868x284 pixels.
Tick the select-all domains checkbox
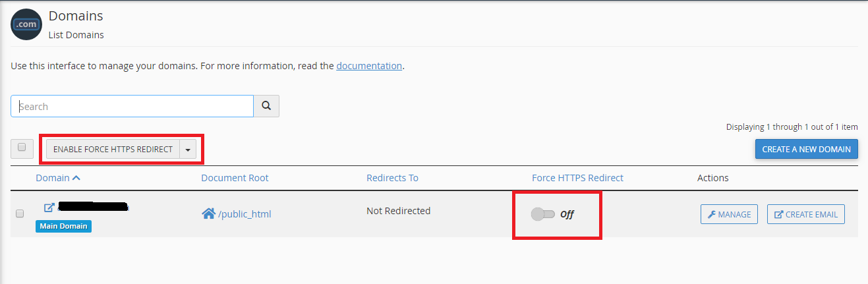pos(22,148)
